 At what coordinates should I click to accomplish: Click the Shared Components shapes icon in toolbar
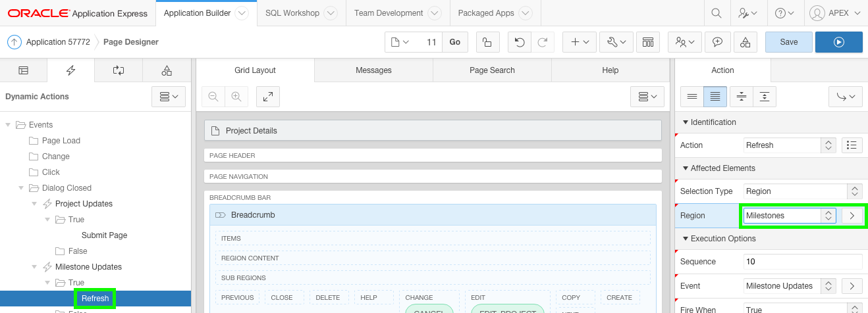coord(745,42)
